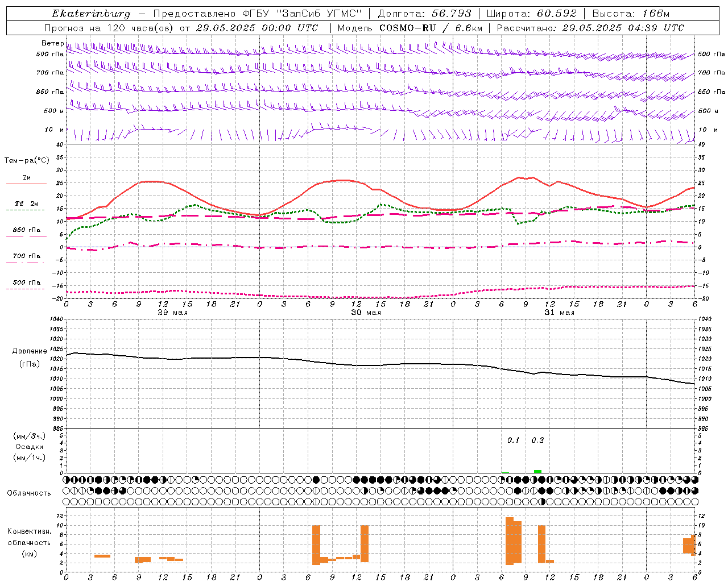Image resolution: width=728 pixels, height=582 pixels.
Task: Click the 0.1 precipitation value
Action: tap(514, 440)
